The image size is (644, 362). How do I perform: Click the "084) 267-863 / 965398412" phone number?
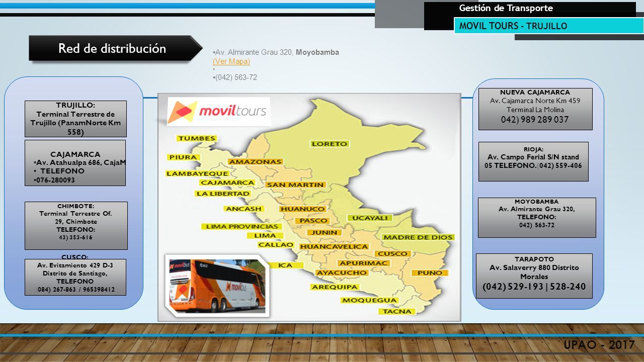[76, 290]
